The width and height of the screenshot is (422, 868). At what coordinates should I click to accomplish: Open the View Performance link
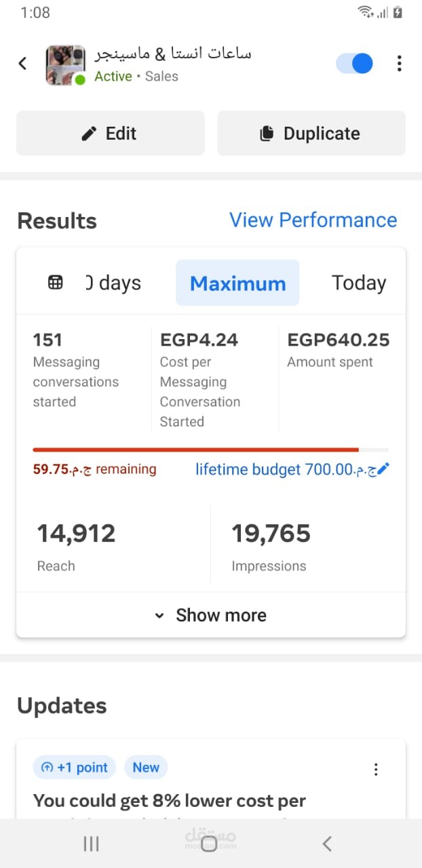tap(313, 220)
